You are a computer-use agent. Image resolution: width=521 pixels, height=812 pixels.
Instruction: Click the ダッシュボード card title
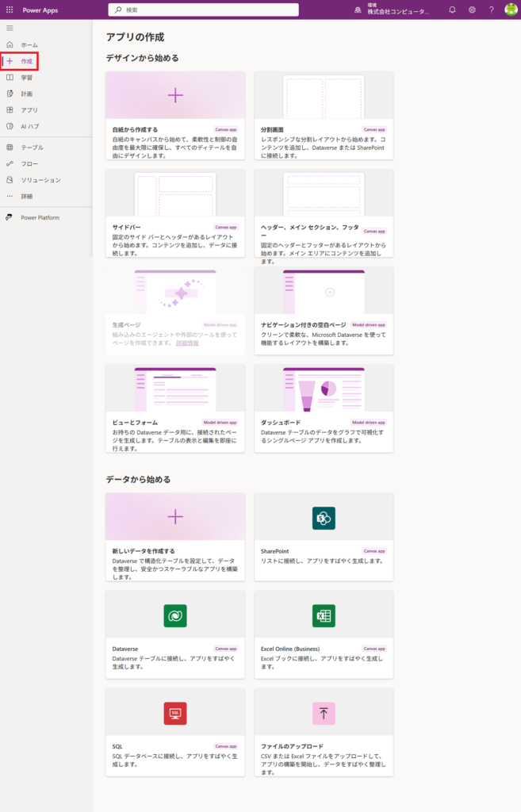280,423
